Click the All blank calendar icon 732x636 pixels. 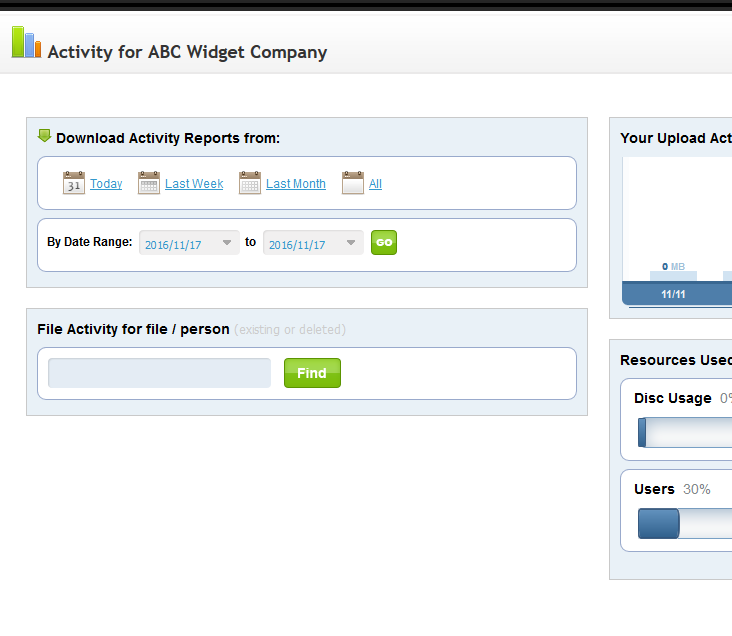353,183
